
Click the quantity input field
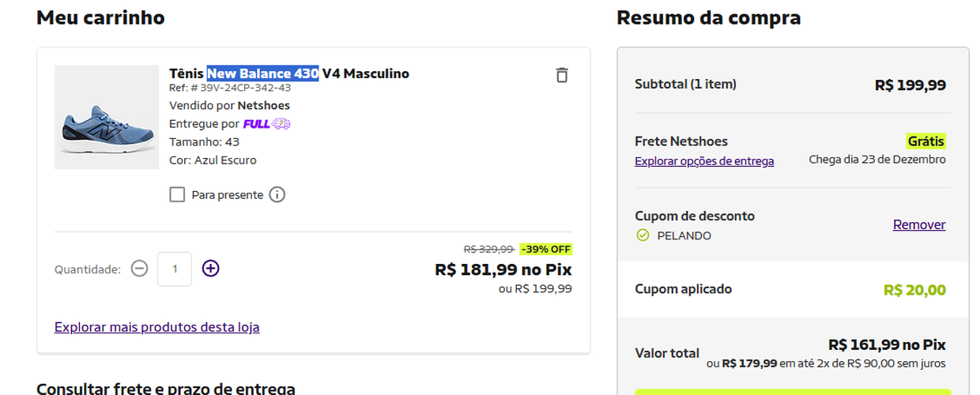pyautogui.click(x=175, y=269)
